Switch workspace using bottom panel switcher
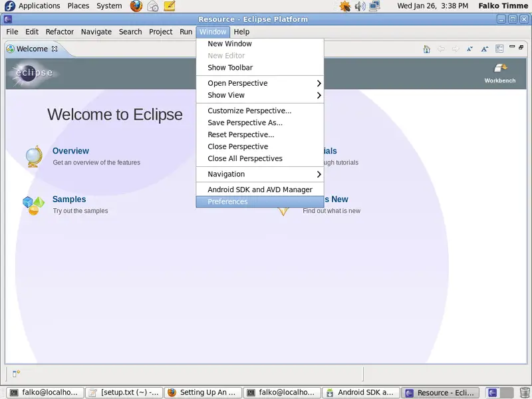The width and height of the screenshot is (532, 399). 499,392
